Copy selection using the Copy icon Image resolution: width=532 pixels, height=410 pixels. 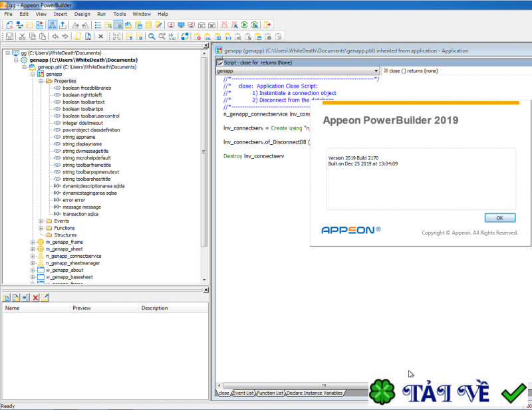pos(33,35)
